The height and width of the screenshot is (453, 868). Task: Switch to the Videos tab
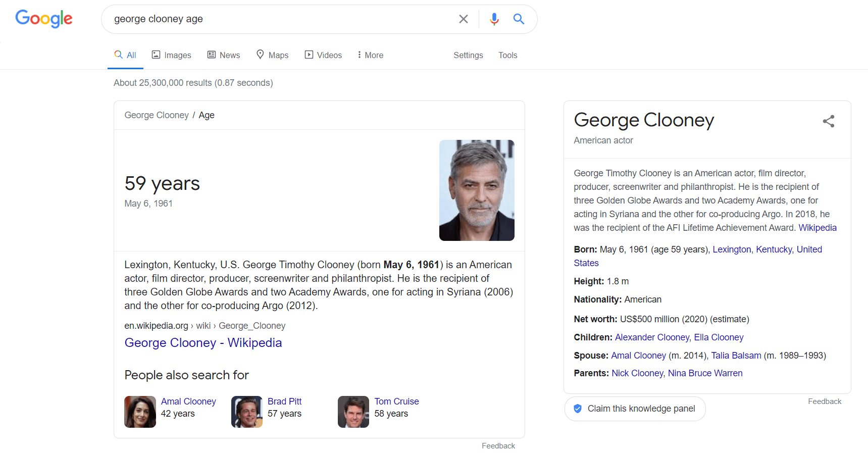click(323, 55)
